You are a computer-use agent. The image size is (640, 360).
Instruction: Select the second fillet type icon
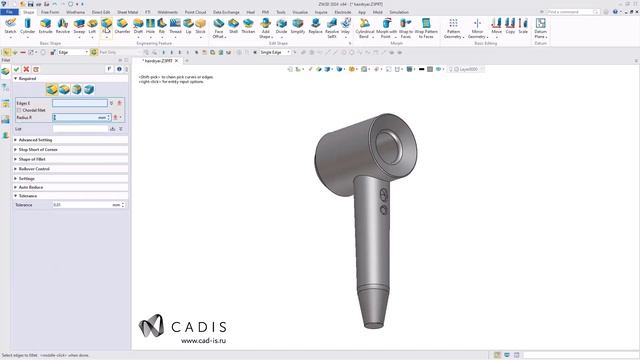tap(64, 89)
